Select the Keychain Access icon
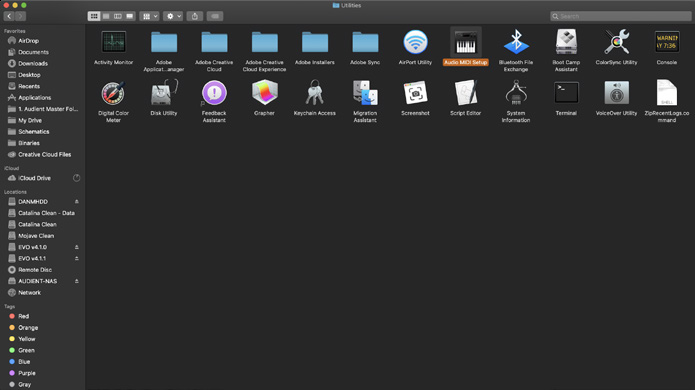 click(315, 92)
